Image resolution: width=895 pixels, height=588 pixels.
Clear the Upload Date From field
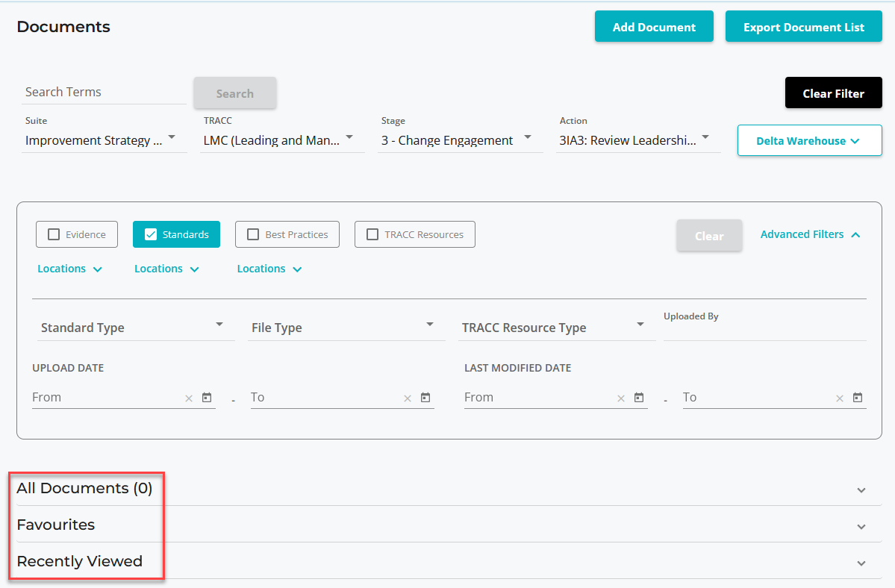tap(189, 398)
